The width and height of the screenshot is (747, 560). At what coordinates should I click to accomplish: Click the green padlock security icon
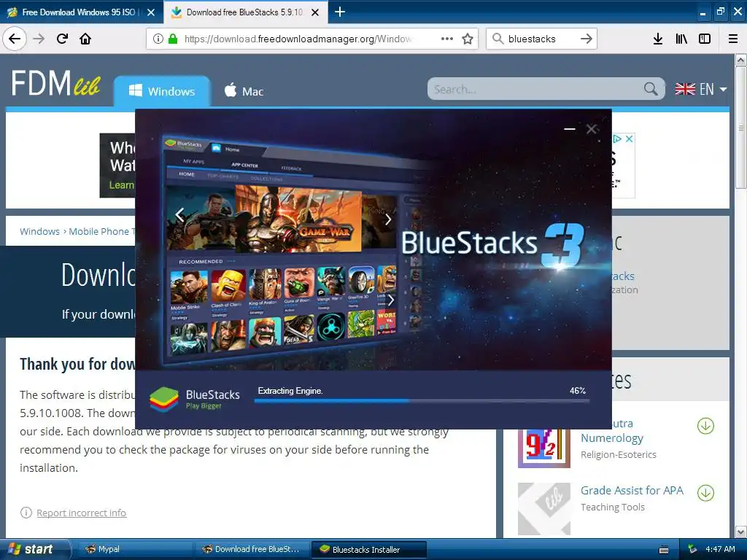(x=172, y=39)
